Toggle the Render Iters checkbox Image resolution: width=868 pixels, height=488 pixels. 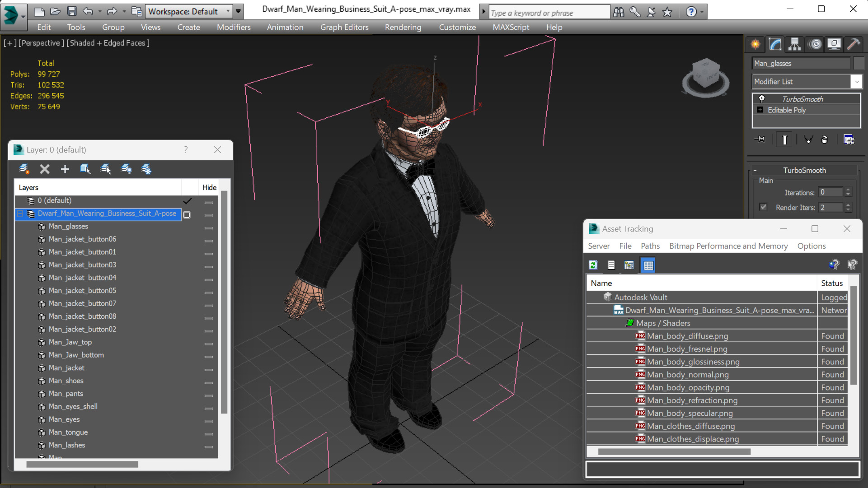763,207
